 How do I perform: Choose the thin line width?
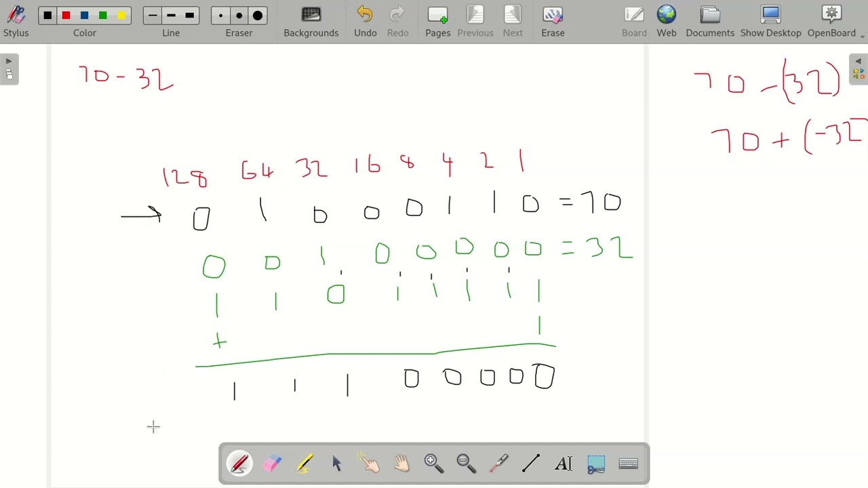point(153,16)
